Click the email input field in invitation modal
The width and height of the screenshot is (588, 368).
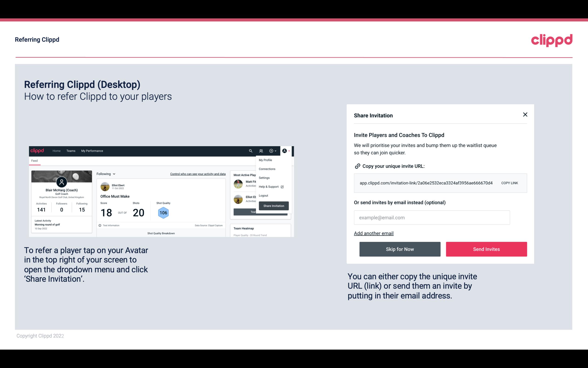432,217
